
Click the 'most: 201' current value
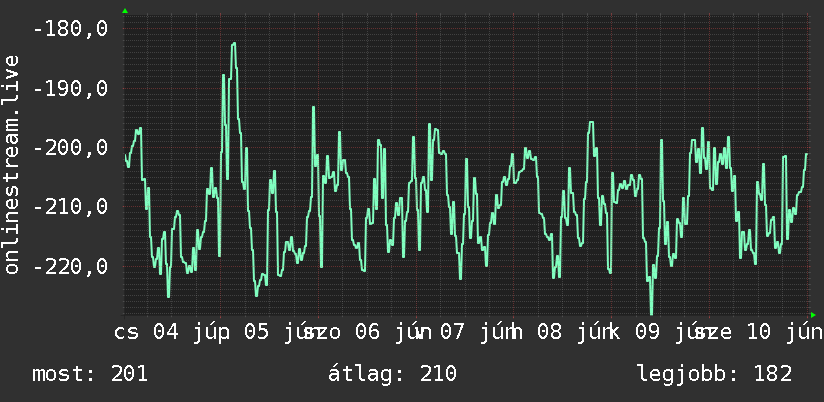90,374
